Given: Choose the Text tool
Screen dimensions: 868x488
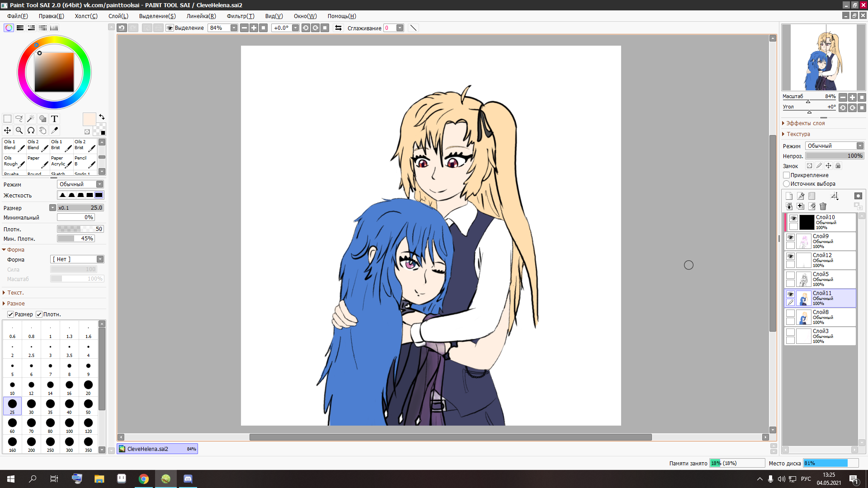Looking at the screenshot, I should pos(54,118).
